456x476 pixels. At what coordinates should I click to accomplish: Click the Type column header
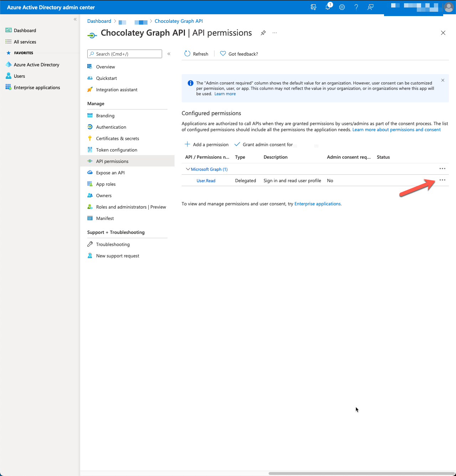pyautogui.click(x=240, y=157)
